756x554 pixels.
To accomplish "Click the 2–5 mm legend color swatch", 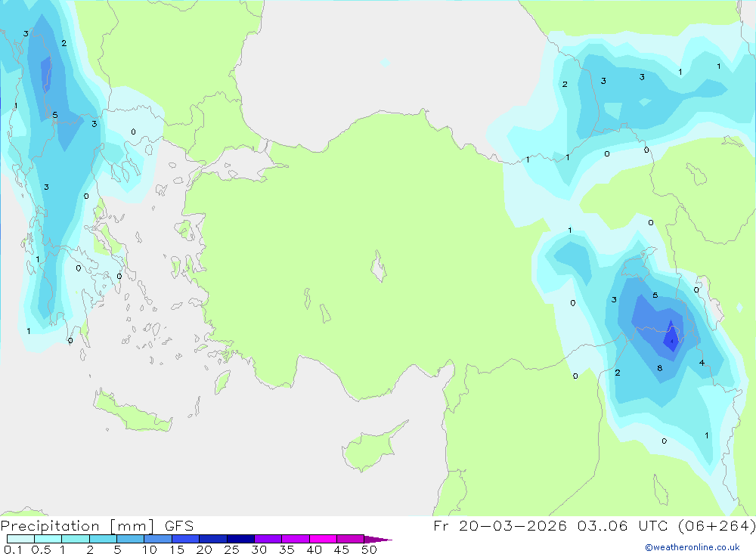I will [x=103, y=539].
